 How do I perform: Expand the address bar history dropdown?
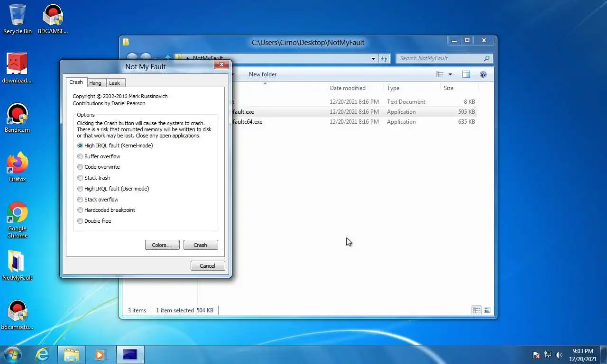[373, 58]
